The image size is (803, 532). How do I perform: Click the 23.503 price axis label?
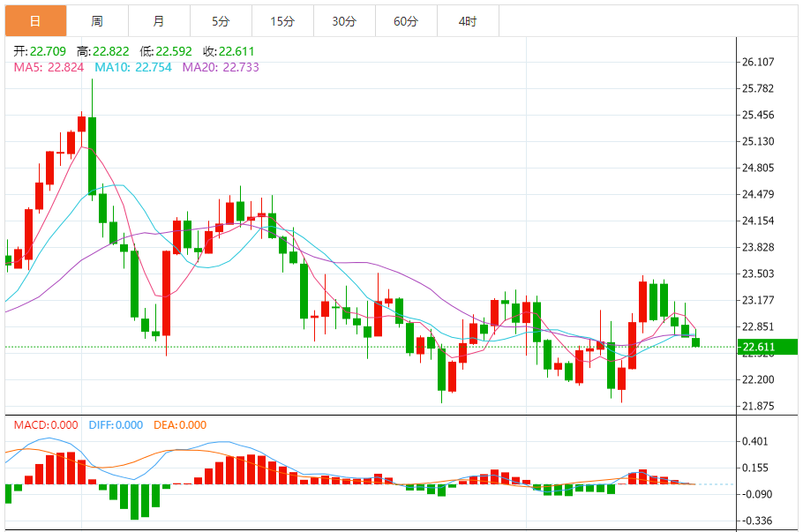click(759, 273)
